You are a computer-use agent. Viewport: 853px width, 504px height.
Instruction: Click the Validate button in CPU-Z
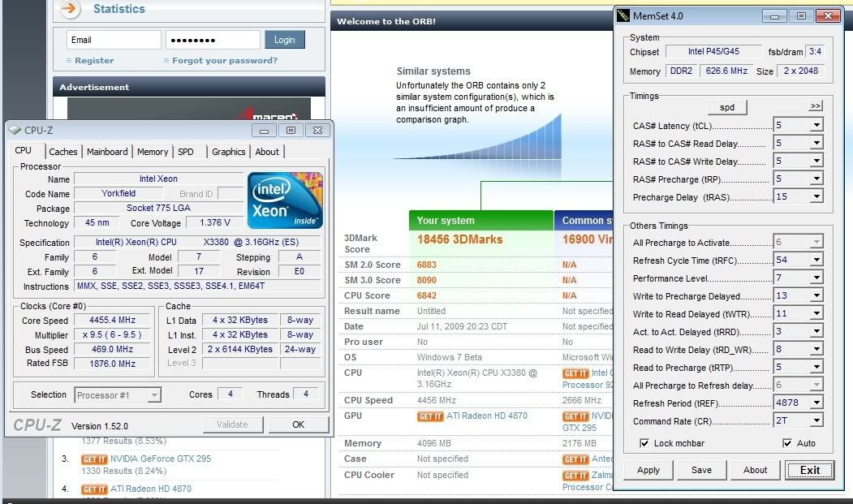tap(232, 424)
